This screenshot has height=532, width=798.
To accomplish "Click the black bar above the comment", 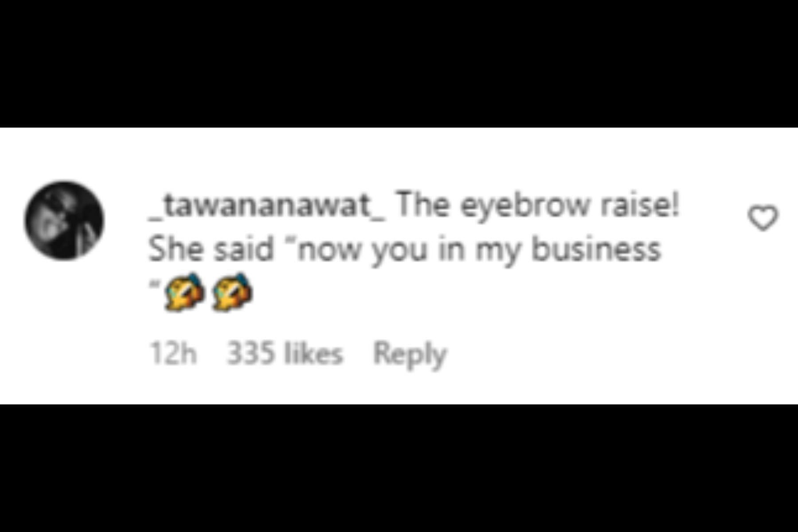I will coord(399,63).
